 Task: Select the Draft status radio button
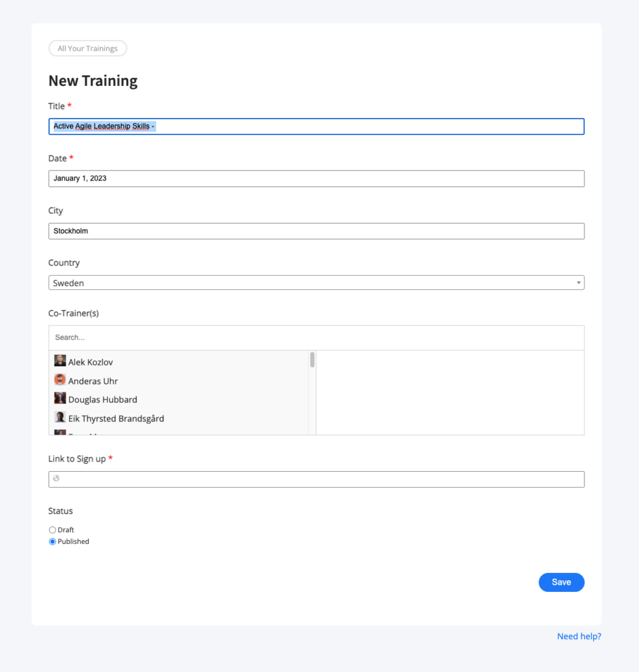click(x=53, y=530)
